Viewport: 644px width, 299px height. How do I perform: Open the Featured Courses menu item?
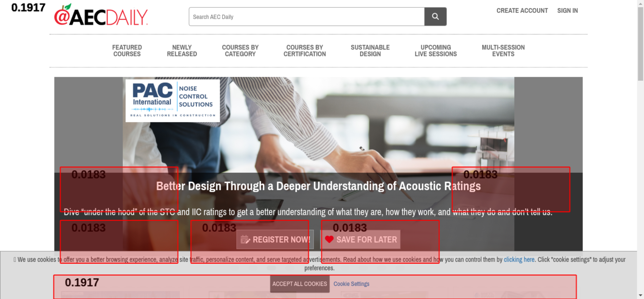127,51
